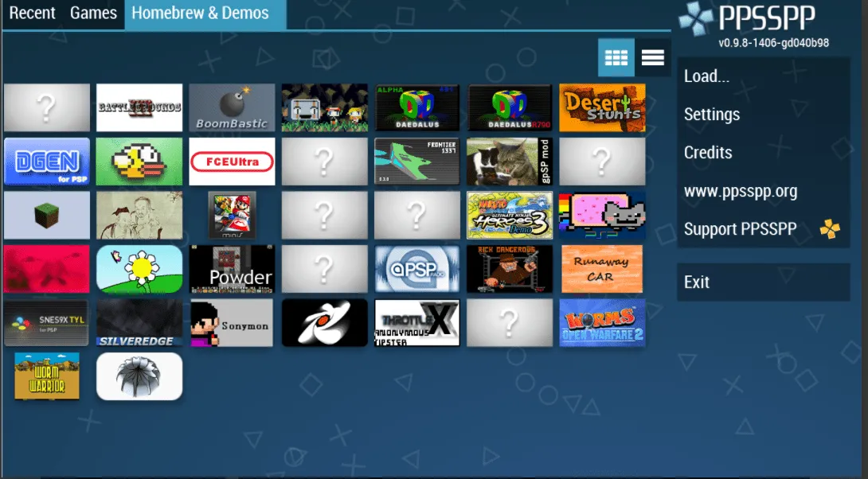The height and width of the screenshot is (479, 868).
Task: Open the Recent tab
Action: click(x=32, y=14)
